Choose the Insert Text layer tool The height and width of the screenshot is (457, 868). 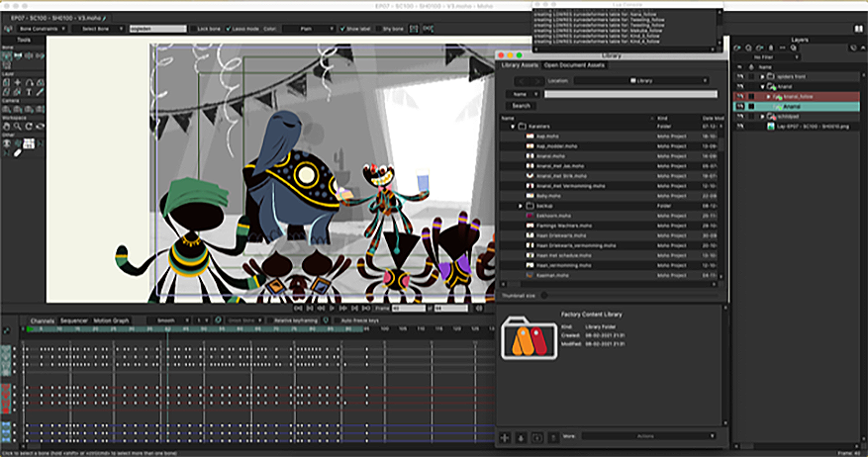coord(29,92)
